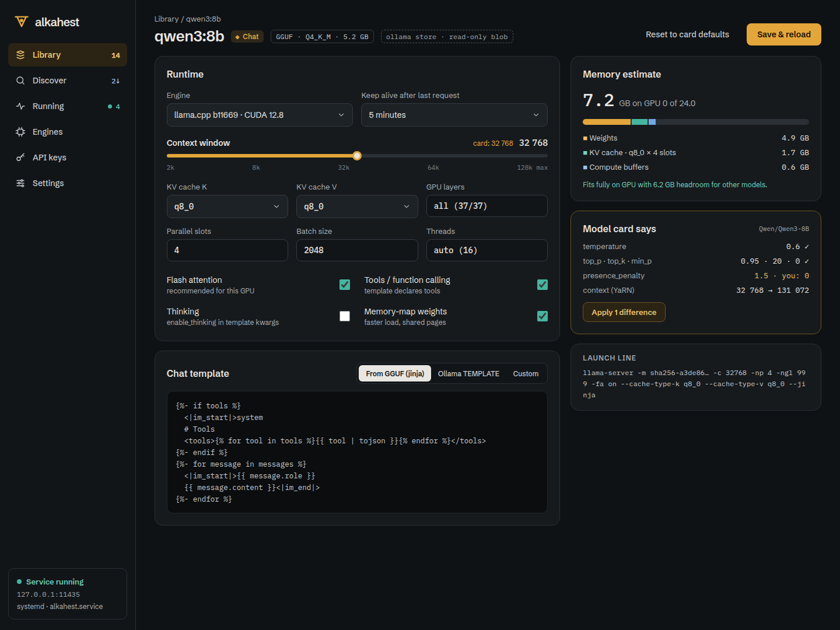Toggle Tools / function calling checkbox

pyautogui.click(x=542, y=285)
